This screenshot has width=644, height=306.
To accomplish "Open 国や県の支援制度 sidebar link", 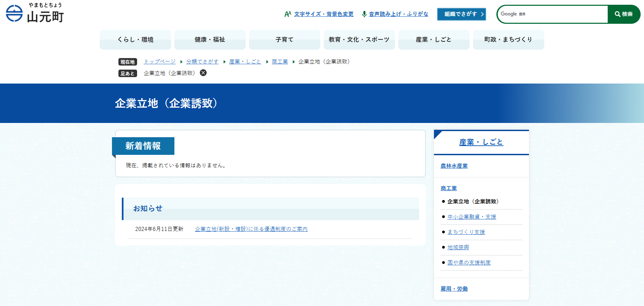I will point(469,263).
